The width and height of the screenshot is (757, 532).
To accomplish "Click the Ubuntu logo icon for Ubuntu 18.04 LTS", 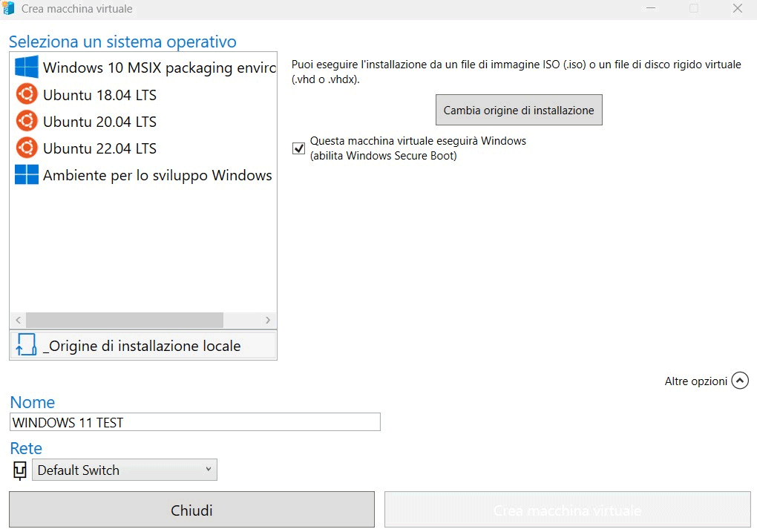I will click(27, 94).
